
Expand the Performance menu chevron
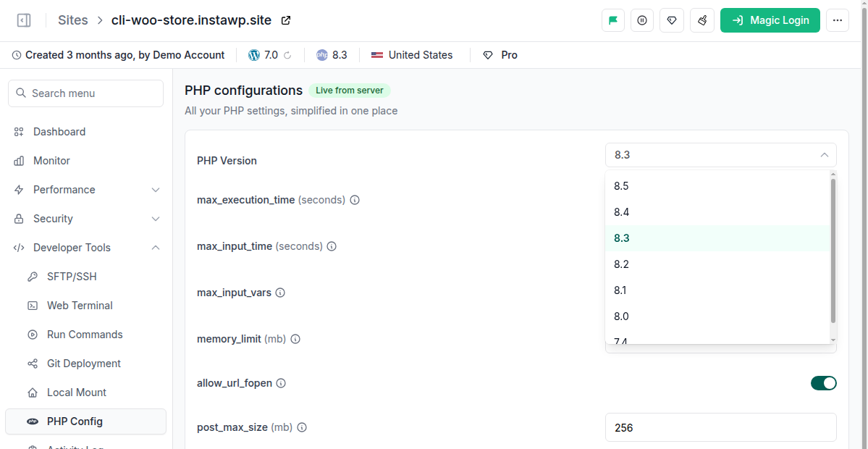(x=156, y=190)
